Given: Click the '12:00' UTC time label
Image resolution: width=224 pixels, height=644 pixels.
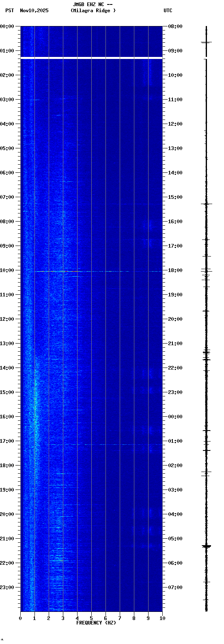Looking at the screenshot, I should 175,124.
